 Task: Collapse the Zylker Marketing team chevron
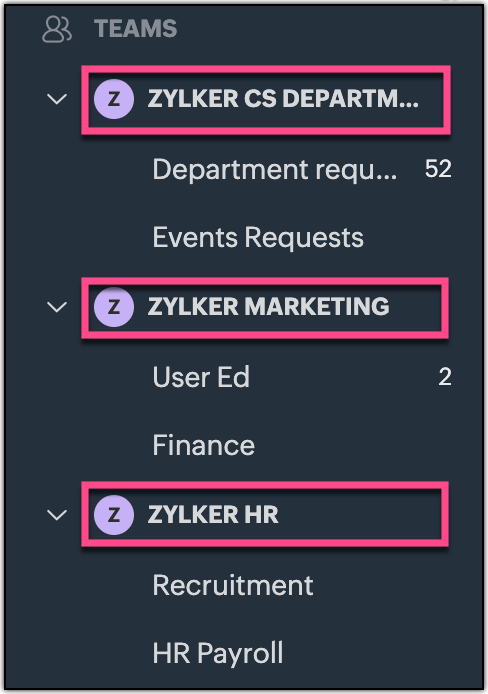(57, 307)
